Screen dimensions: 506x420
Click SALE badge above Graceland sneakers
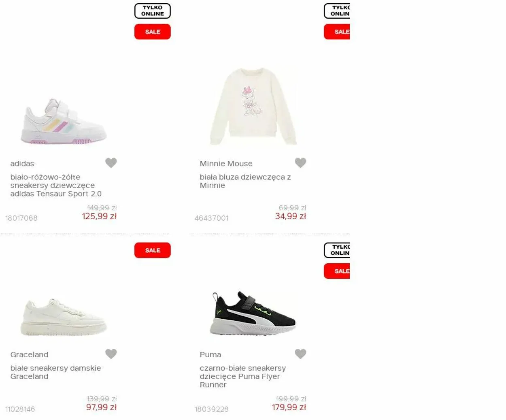click(153, 250)
